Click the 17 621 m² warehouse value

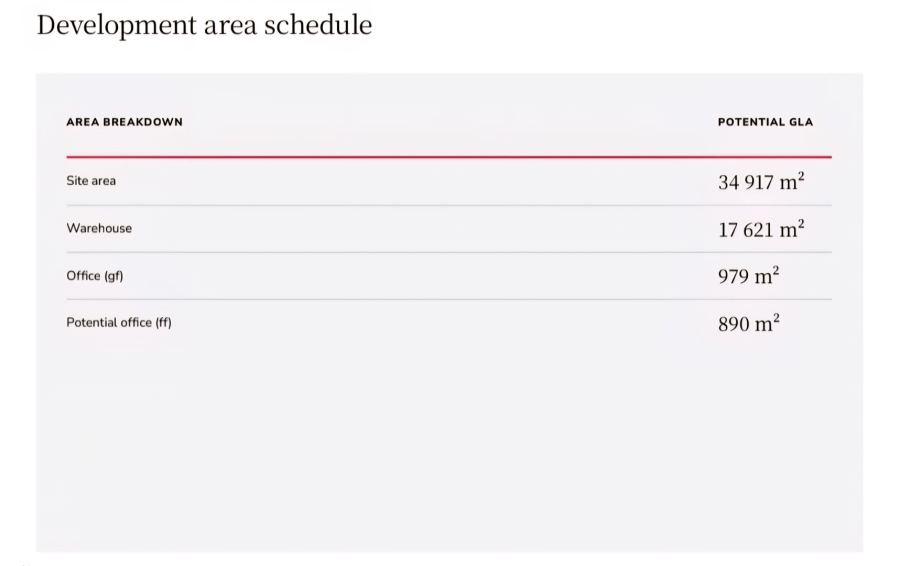(x=761, y=229)
